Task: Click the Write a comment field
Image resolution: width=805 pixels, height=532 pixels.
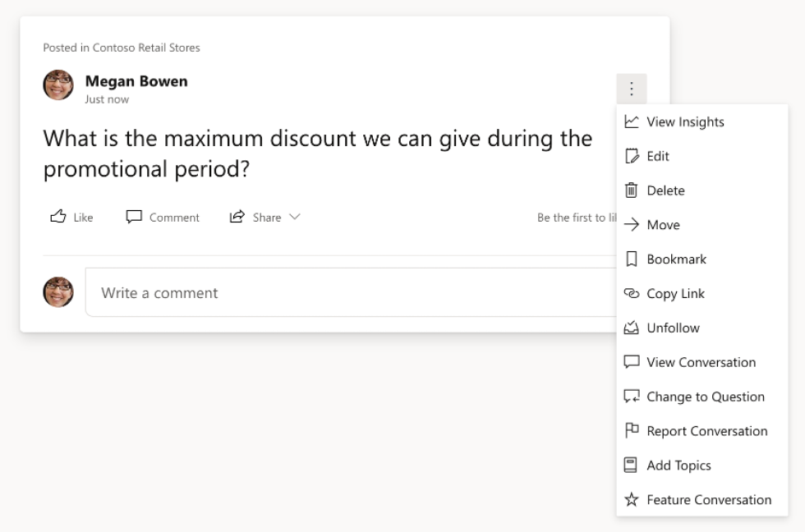Action: pyautogui.click(x=246, y=293)
